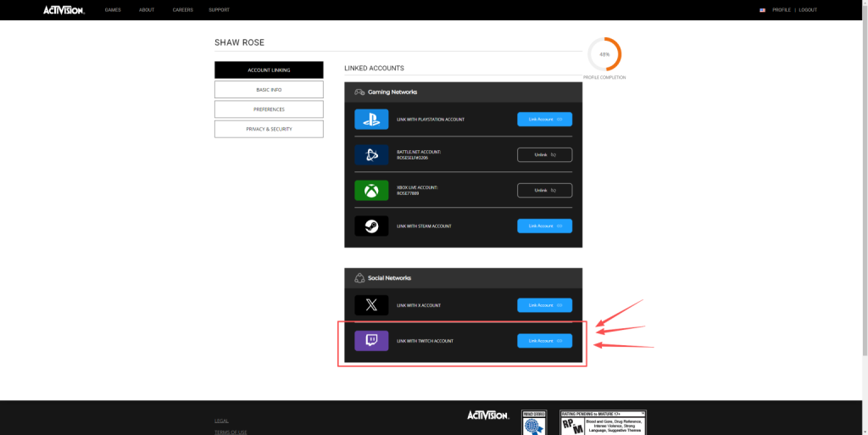This screenshot has height=435, width=868.
Task: Click the Twitch logo icon
Action: coord(371,341)
